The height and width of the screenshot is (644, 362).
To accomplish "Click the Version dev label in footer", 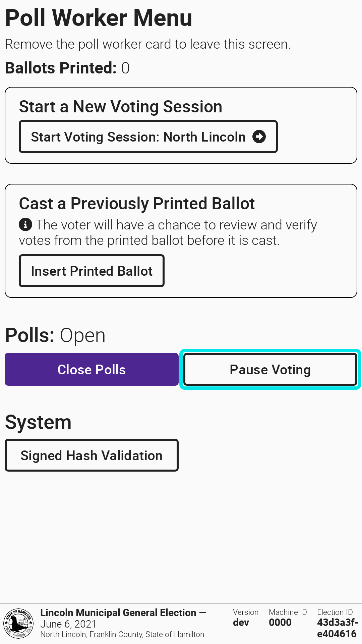I will pyautogui.click(x=245, y=618).
